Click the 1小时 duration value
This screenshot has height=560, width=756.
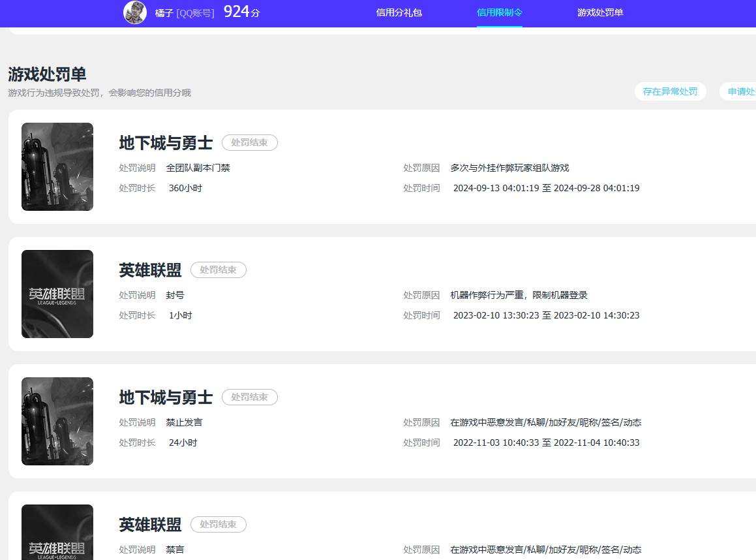coord(180,315)
